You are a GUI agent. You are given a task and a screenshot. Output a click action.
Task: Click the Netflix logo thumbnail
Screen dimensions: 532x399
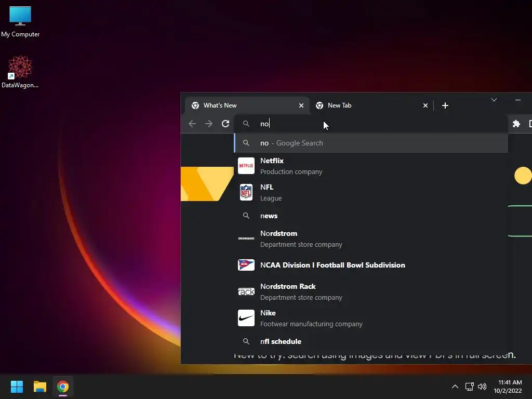246,166
